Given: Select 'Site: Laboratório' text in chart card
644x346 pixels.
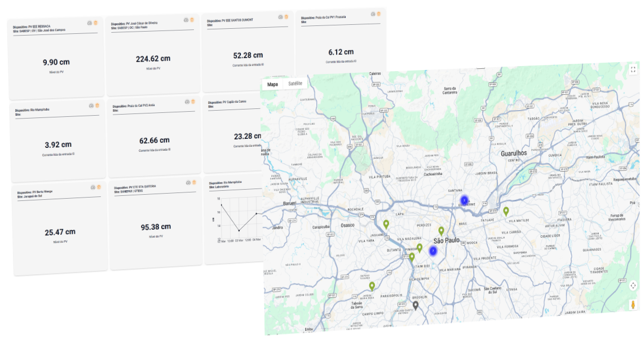Looking at the screenshot, I should tap(219, 187).
